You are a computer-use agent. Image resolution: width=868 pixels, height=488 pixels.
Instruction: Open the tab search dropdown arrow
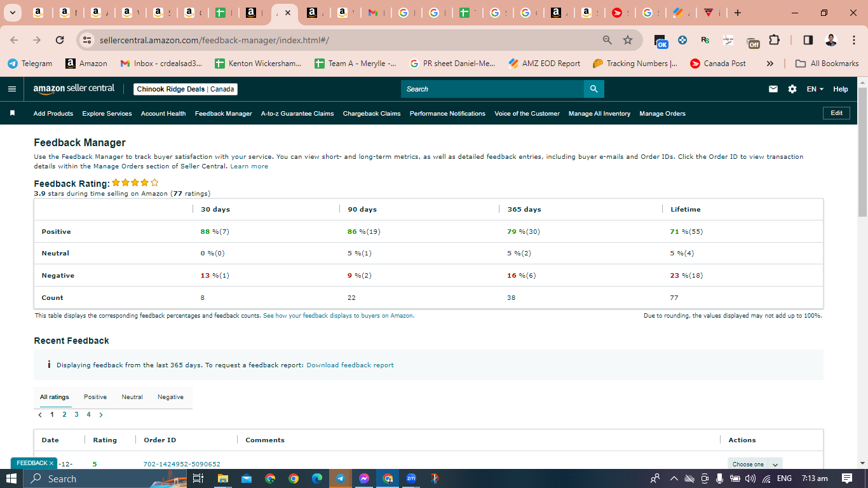[x=11, y=13]
